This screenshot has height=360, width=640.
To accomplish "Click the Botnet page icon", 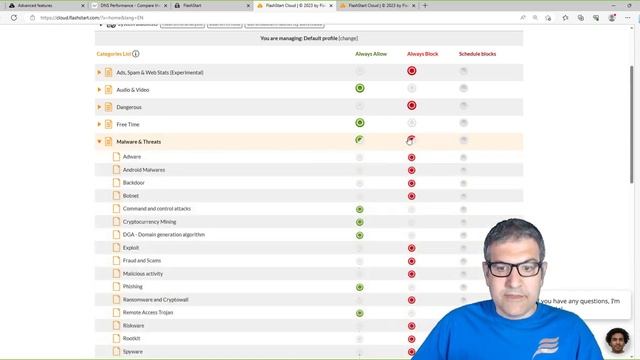I will (116, 196).
